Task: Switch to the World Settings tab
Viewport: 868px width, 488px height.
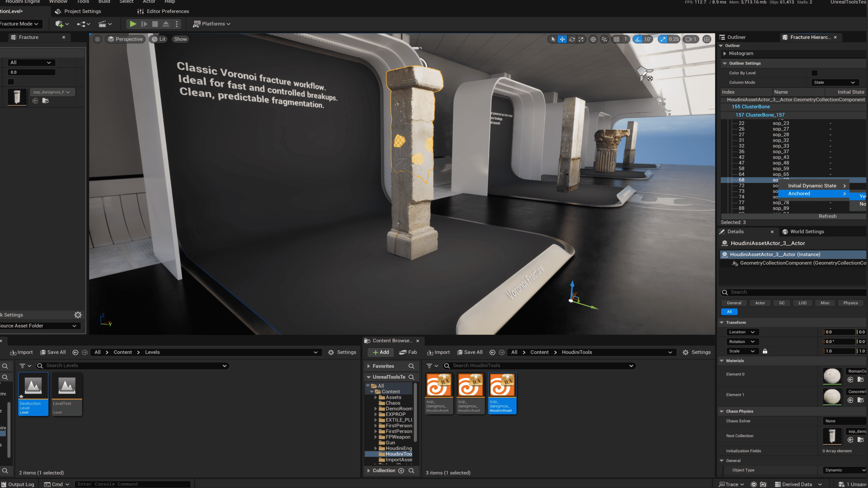Action: [x=807, y=232]
